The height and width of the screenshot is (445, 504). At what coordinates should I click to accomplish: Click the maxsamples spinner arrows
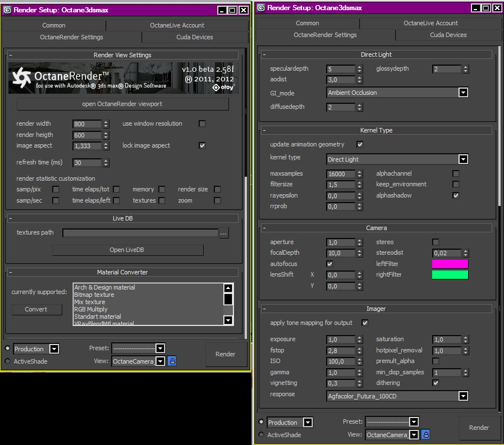[360, 174]
